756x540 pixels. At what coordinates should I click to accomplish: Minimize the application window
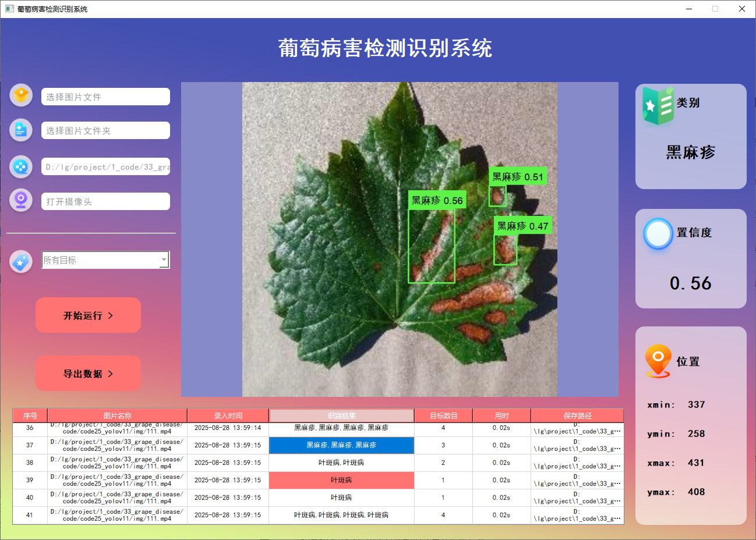(x=690, y=9)
